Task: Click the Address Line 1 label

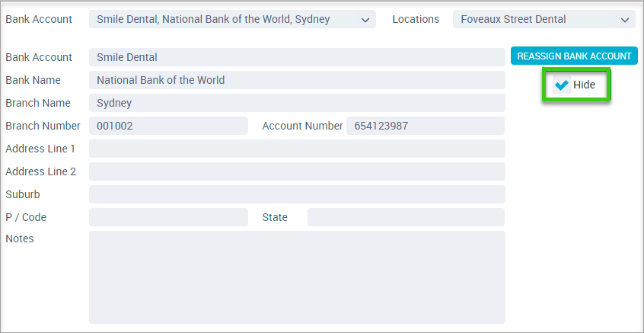Action: click(x=40, y=149)
